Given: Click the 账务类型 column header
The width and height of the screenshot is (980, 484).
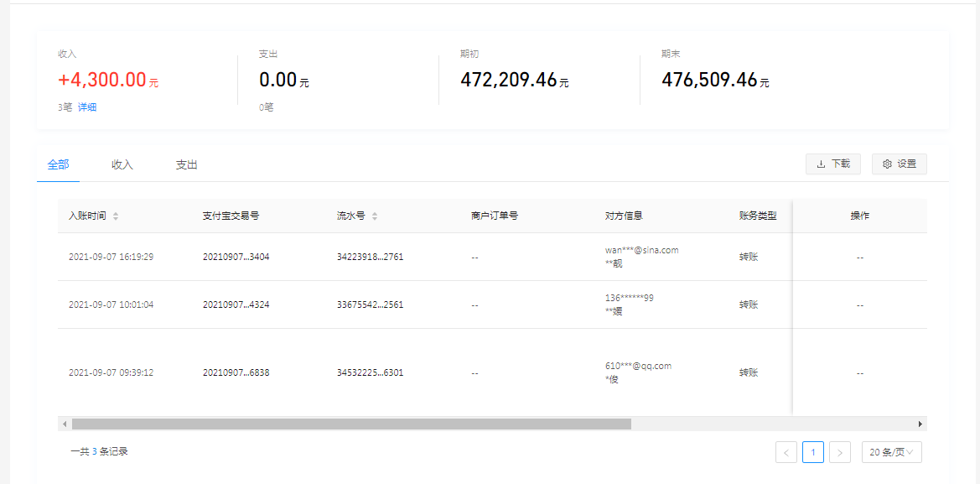Looking at the screenshot, I should pyautogui.click(x=758, y=216).
